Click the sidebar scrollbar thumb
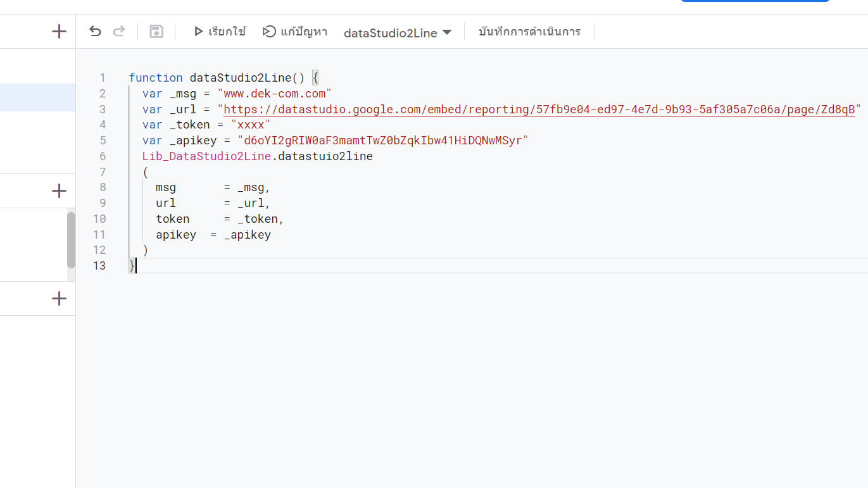This screenshot has height=488, width=868. click(x=71, y=240)
